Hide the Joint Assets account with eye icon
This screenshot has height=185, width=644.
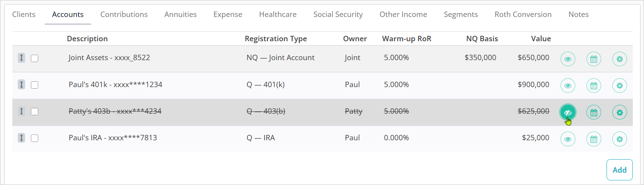tap(568, 59)
